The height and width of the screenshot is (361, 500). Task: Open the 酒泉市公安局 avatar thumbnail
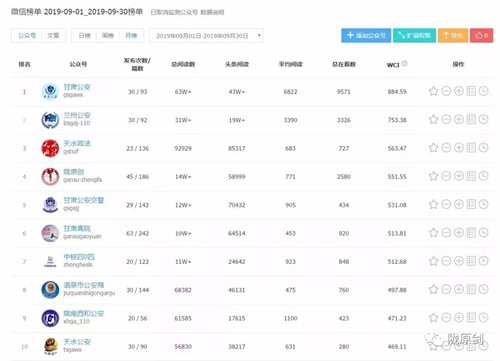pyautogui.click(x=50, y=290)
